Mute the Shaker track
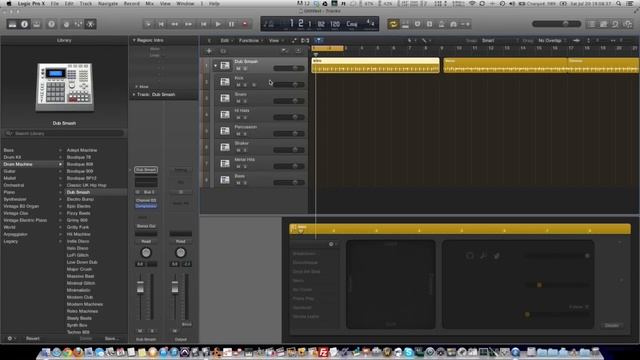This screenshot has width=640, height=360. (x=238, y=150)
